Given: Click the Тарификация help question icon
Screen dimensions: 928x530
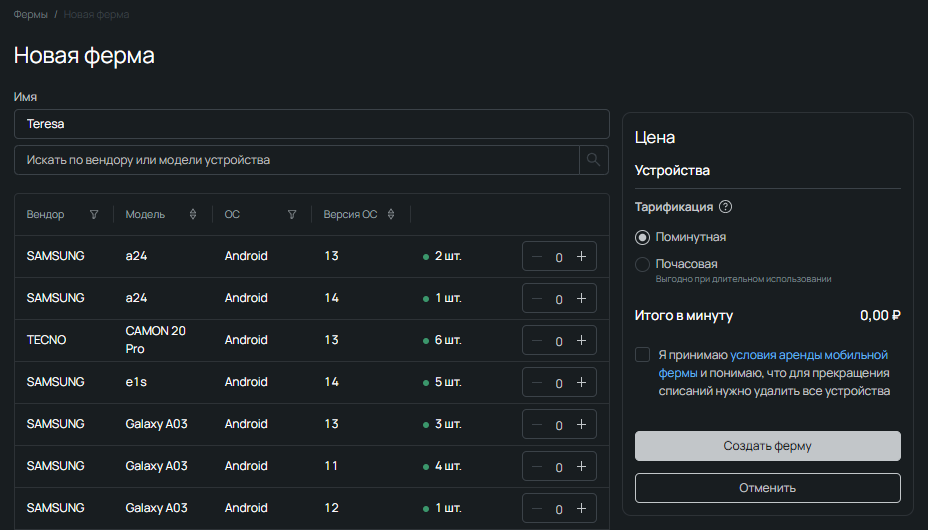Looking at the screenshot, I should [726, 207].
